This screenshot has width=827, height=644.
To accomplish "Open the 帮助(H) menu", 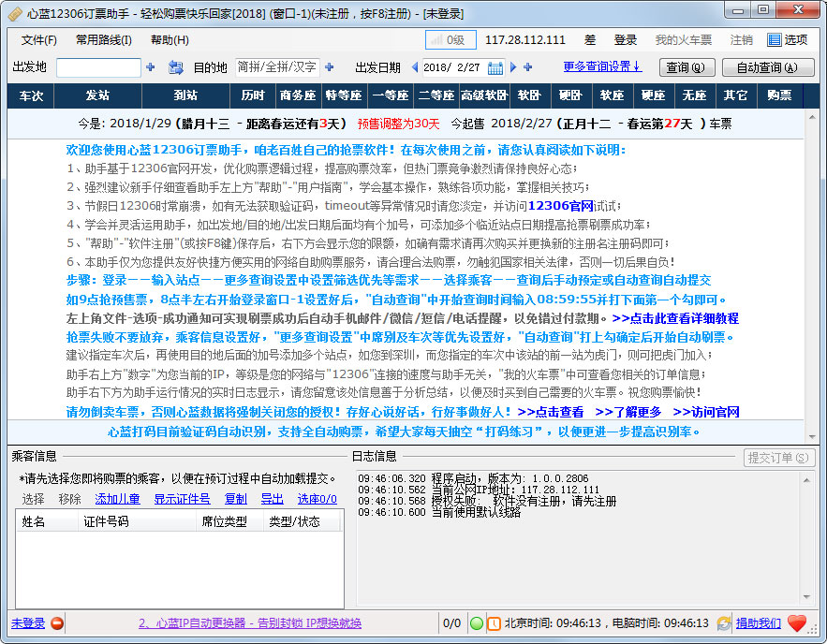I will point(170,40).
